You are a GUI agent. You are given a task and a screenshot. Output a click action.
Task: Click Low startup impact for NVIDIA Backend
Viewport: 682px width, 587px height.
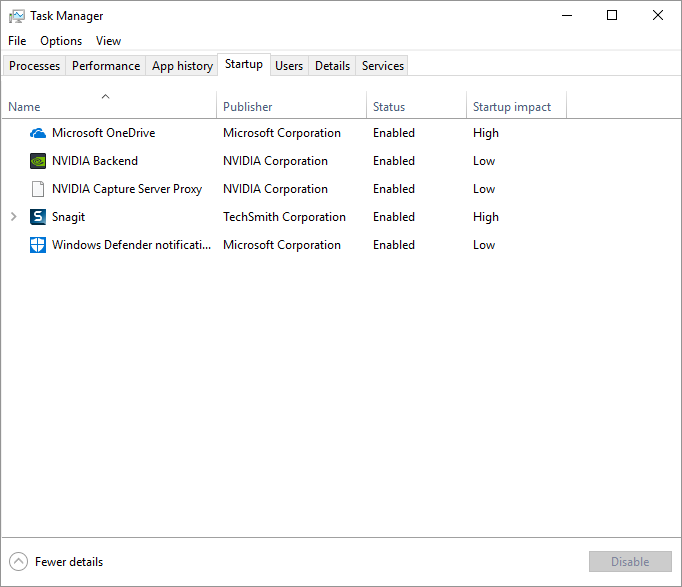click(x=484, y=161)
